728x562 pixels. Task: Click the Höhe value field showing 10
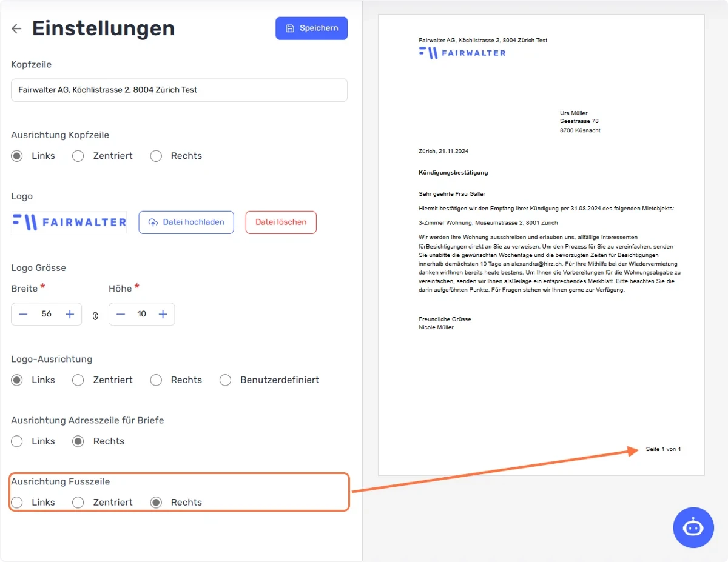point(142,314)
